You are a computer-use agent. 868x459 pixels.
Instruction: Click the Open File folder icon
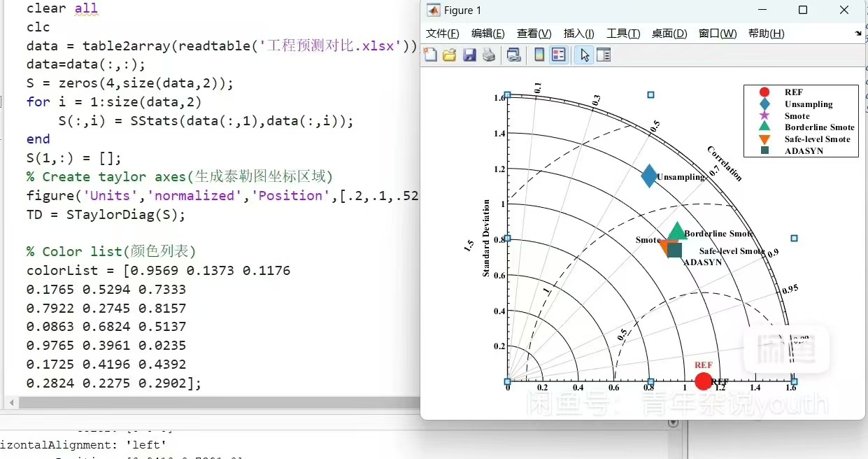(x=449, y=55)
